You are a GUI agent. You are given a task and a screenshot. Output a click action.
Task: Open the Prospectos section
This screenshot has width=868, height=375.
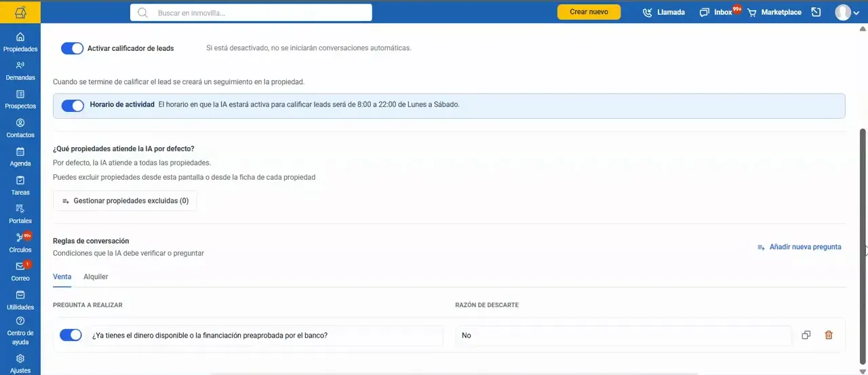(20, 100)
